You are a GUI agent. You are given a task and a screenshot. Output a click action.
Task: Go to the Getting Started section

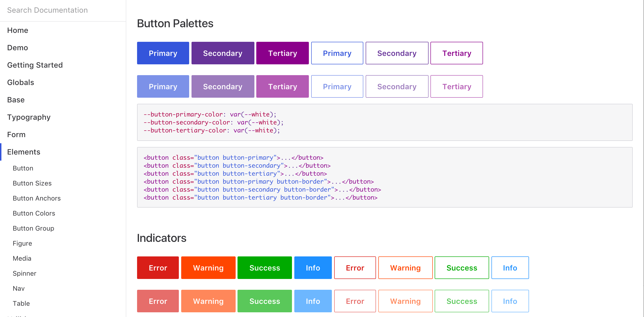point(35,65)
